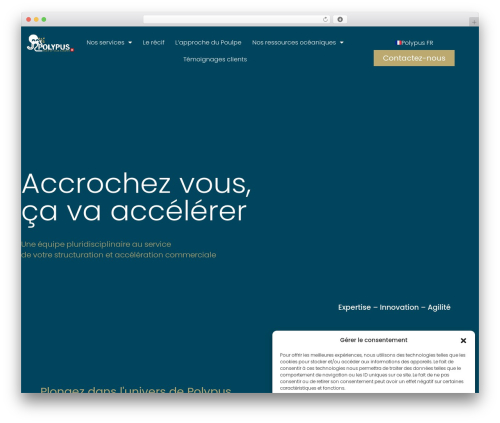Switch language via Polypus FR link

tap(414, 43)
